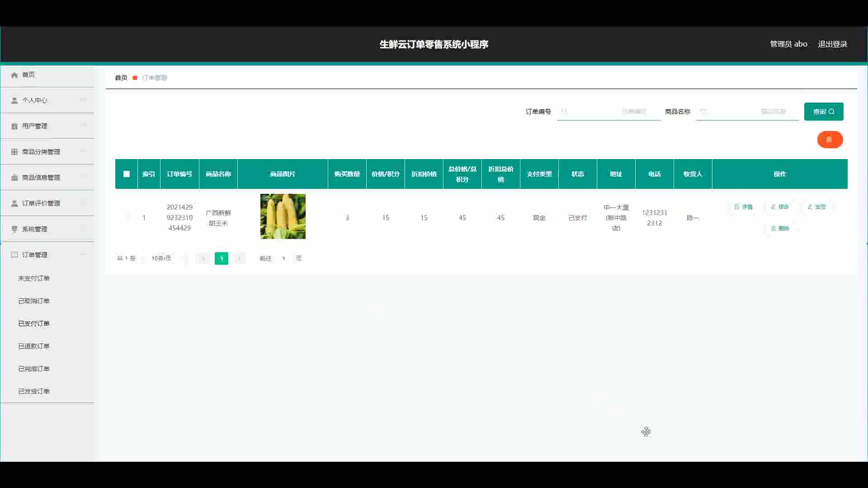Click the 个人中心 person icon

pos(14,100)
